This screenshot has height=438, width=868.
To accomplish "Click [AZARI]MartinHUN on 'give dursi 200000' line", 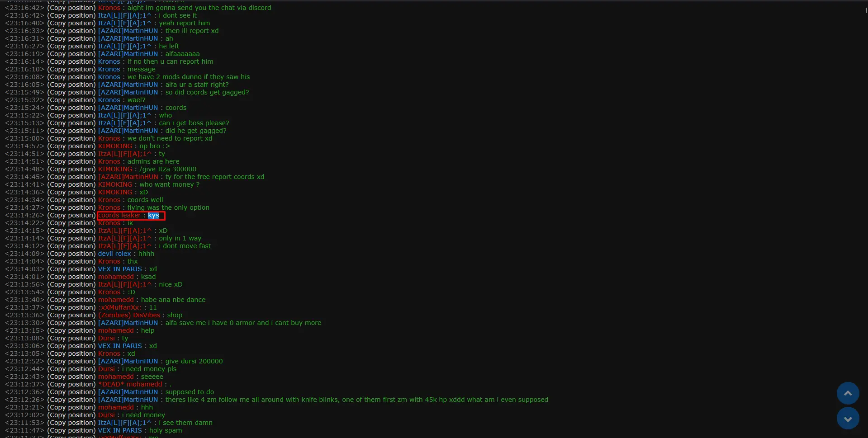I will click(x=128, y=361).
